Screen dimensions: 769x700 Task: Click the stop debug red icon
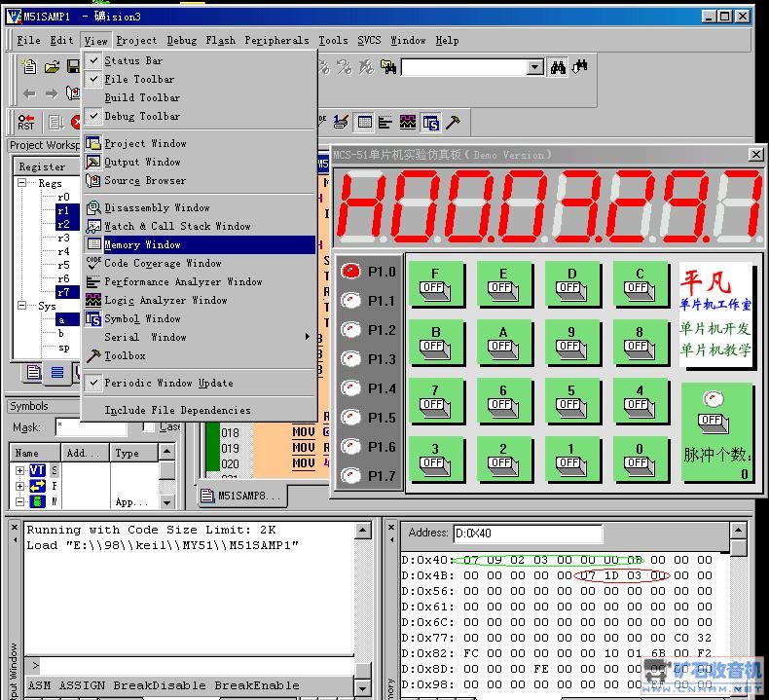point(76,122)
